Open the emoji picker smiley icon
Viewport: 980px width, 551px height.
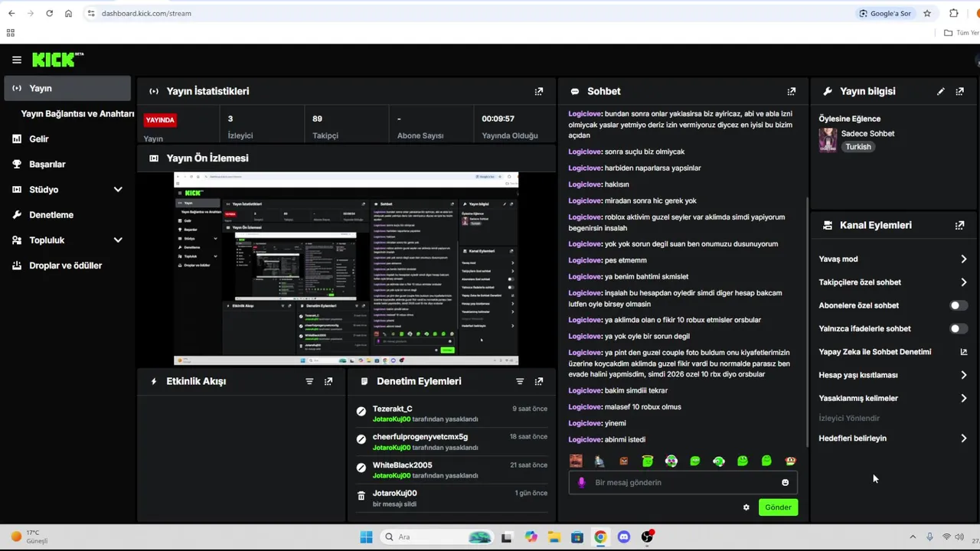[x=785, y=482]
